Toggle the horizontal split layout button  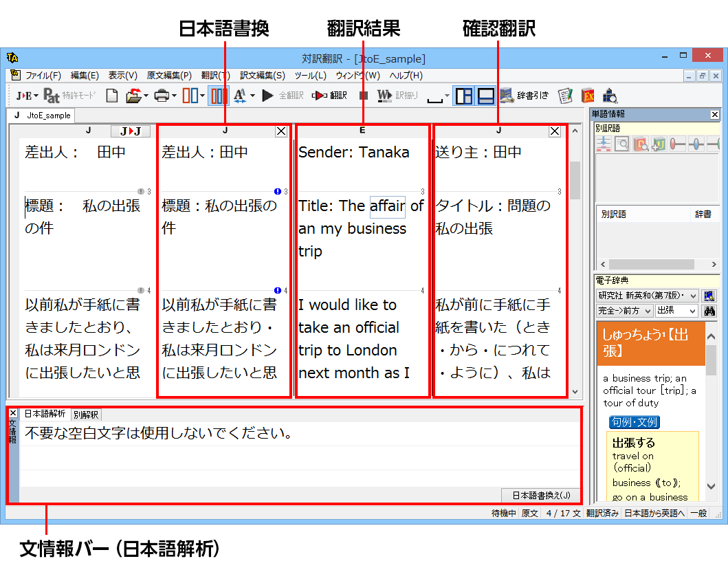tap(486, 96)
